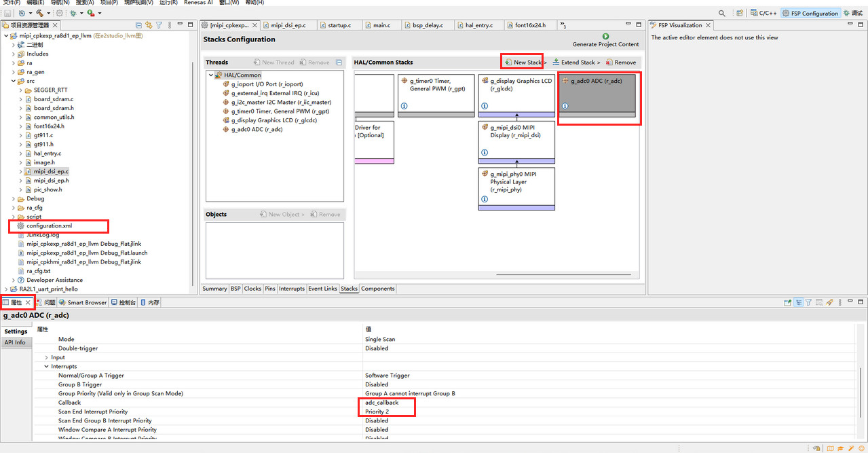Click the info icon on the g_display Graphics LCD stack

[x=485, y=106]
